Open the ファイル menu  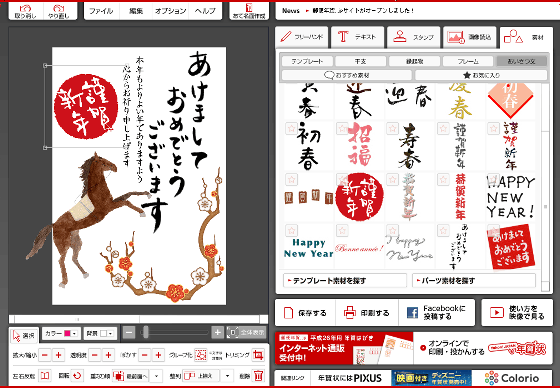[x=101, y=11]
